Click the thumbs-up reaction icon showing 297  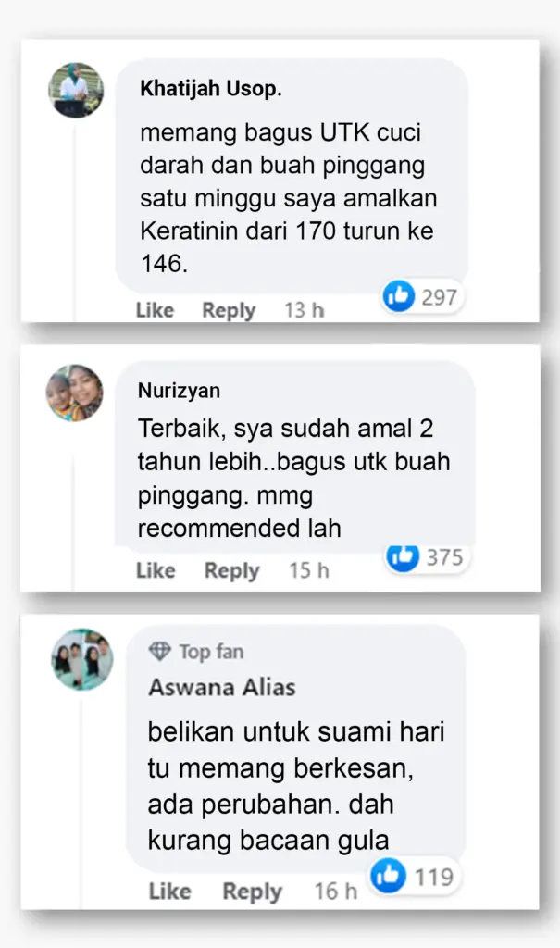click(399, 295)
